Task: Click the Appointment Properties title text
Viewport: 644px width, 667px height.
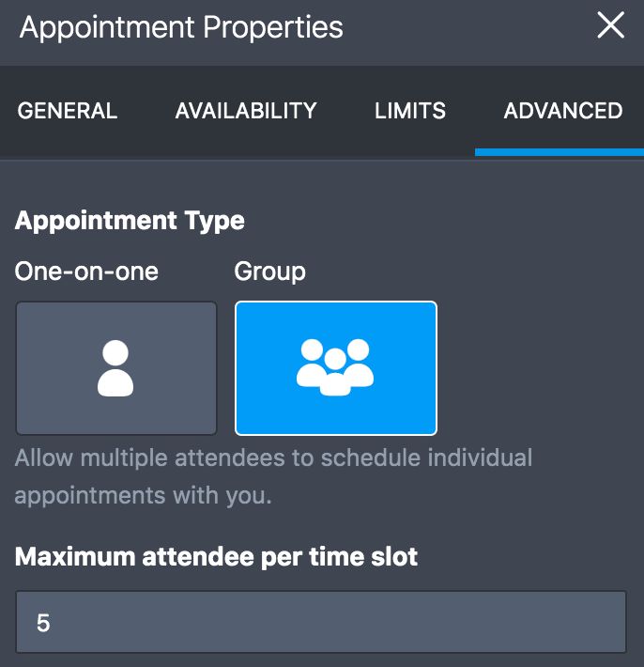Action: tap(181, 27)
